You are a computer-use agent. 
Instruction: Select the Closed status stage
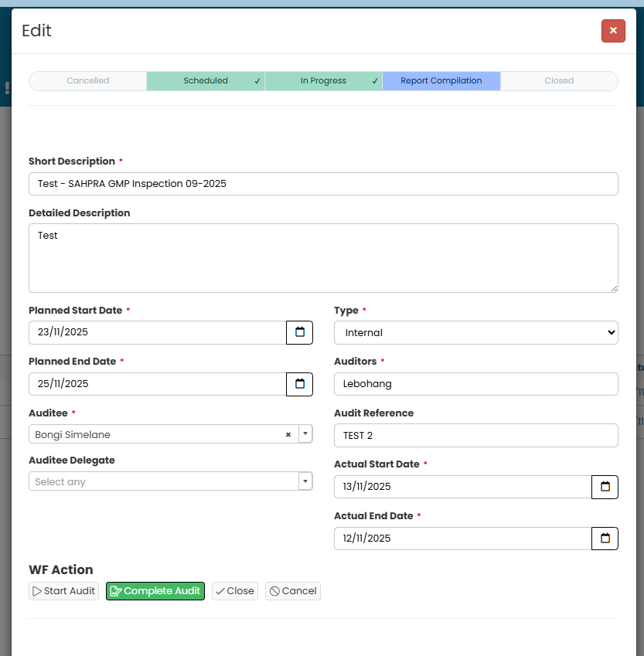tap(558, 81)
